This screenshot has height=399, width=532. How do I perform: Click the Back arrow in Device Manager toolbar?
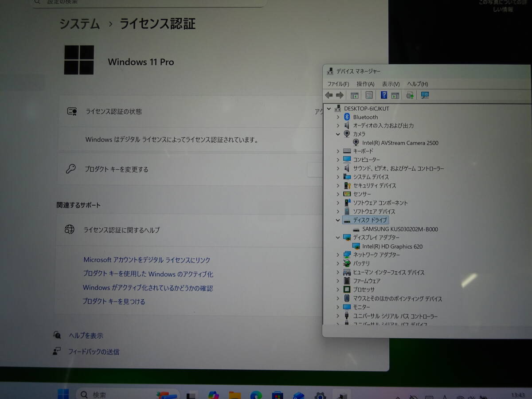pos(329,95)
